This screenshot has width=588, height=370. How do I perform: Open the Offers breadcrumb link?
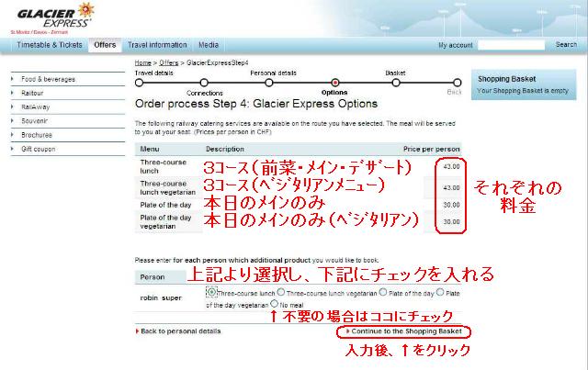169,62
